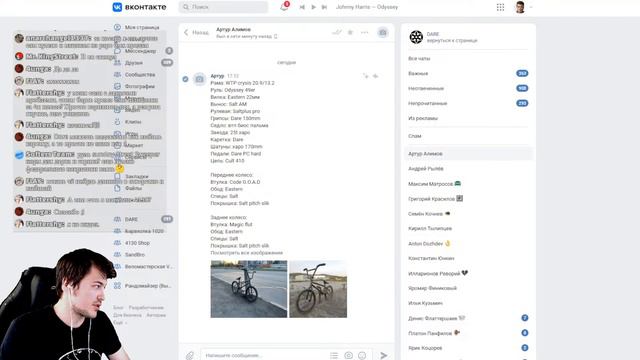Viewport: 640px width, 360px height.
Task: Click Посмотреть все изображения link
Action: 247,253
